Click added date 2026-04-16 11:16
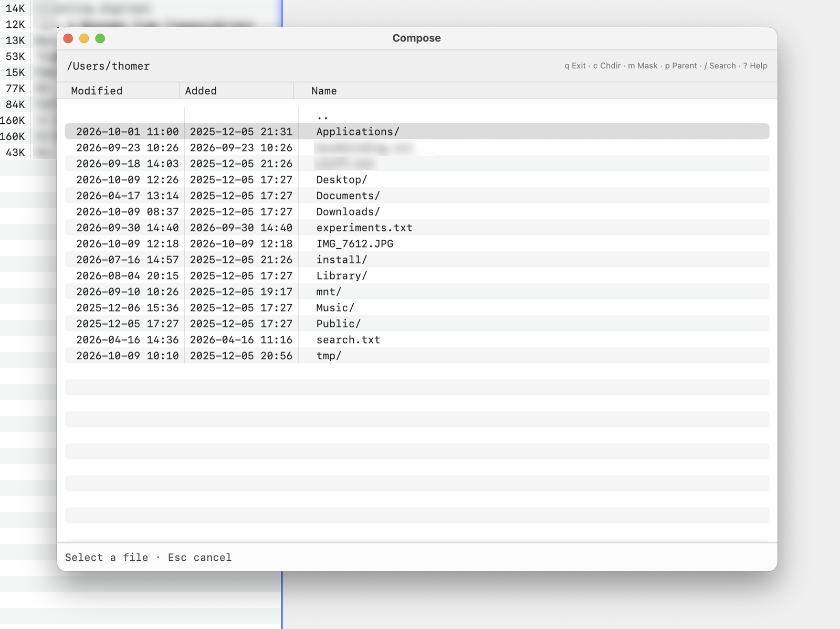This screenshot has height=629, width=840. pos(241,340)
